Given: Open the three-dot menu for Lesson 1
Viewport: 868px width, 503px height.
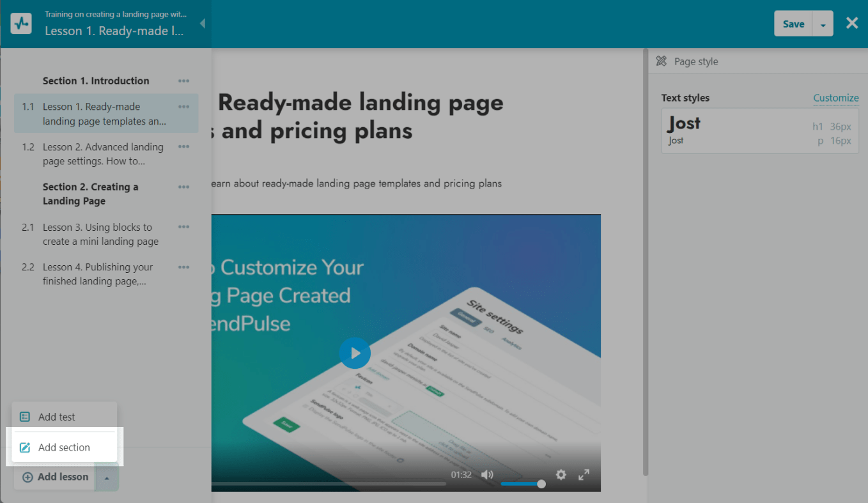Looking at the screenshot, I should 184,107.
